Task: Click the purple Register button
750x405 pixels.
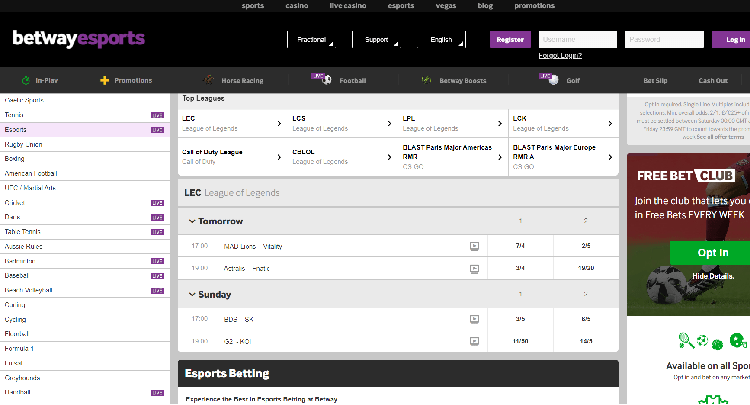Action: click(510, 40)
